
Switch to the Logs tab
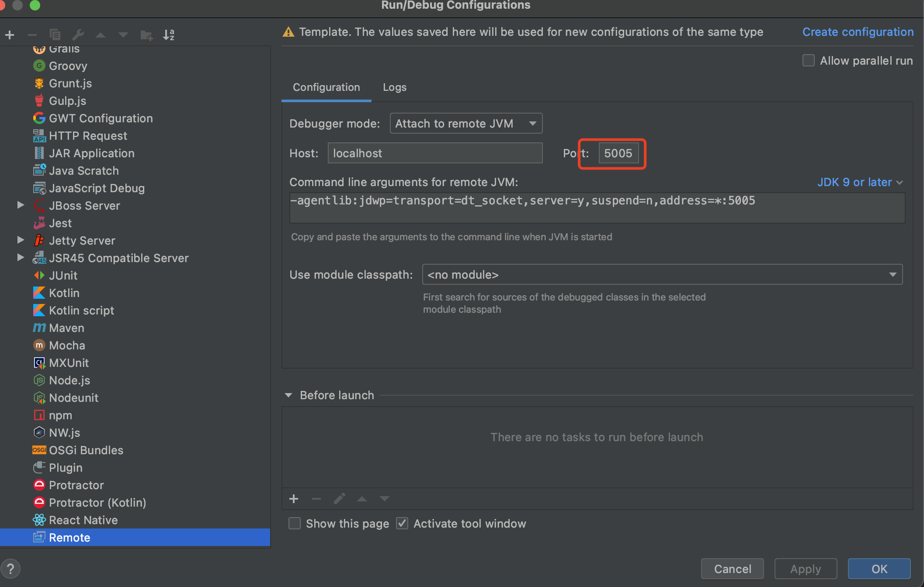click(x=395, y=87)
